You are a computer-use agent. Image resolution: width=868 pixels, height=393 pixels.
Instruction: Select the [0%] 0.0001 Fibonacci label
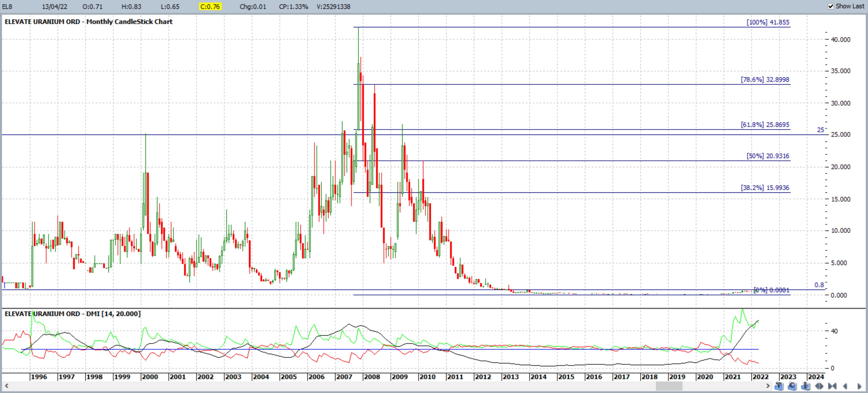[x=771, y=290]
